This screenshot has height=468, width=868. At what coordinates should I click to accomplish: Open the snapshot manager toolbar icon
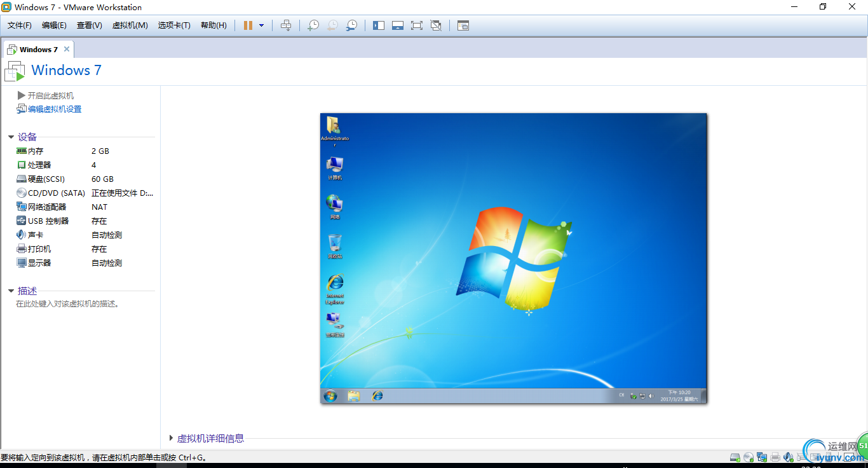(x=351, y=25)
